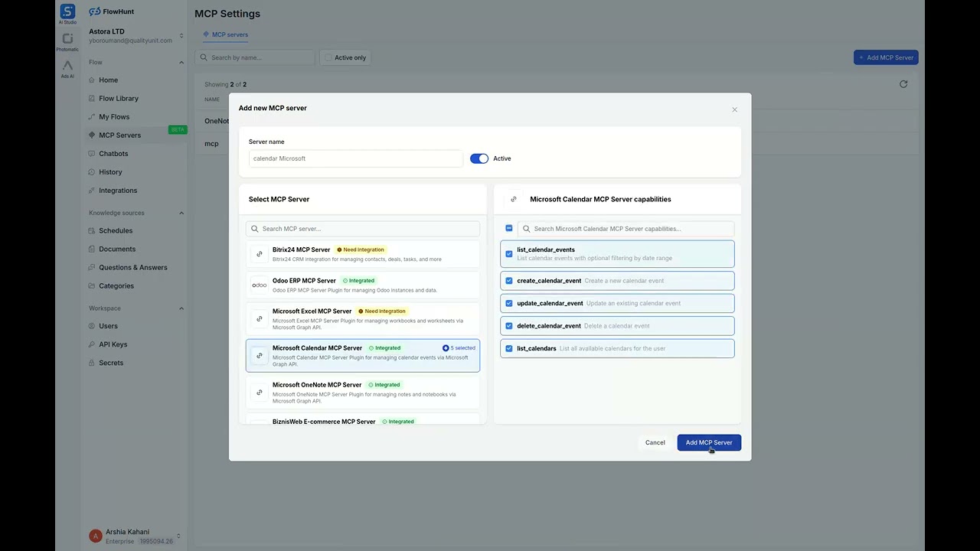Open AI Studio app icon

(x=67, y=11)
